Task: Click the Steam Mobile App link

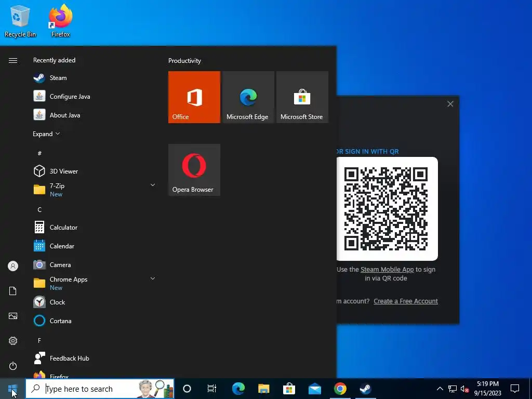Action: tap(387, 270)
